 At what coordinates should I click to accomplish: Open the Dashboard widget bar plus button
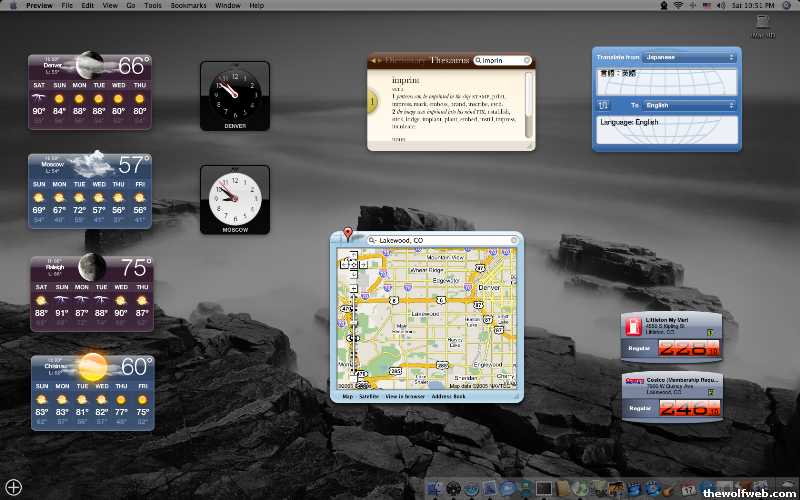click(14, 487)
